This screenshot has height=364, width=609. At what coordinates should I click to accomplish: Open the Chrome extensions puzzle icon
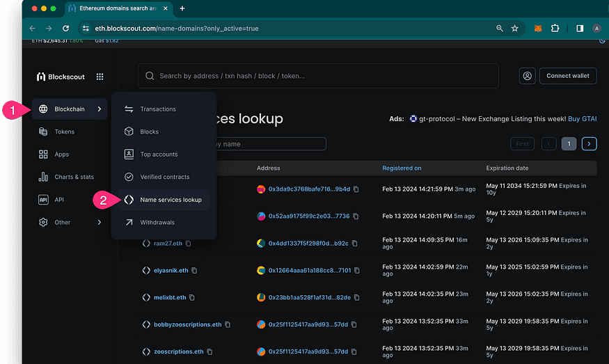tap(555, 29)
